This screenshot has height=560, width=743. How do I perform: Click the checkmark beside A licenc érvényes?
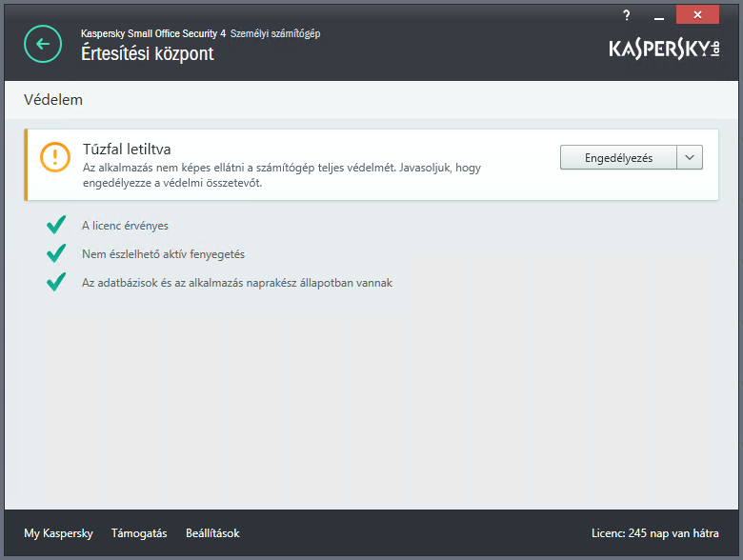point(56,225)
